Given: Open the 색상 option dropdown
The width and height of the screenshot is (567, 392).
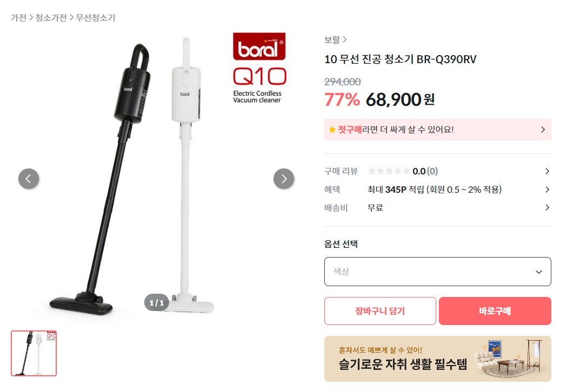Looking at the screenshot, I should tap(437, 272).
